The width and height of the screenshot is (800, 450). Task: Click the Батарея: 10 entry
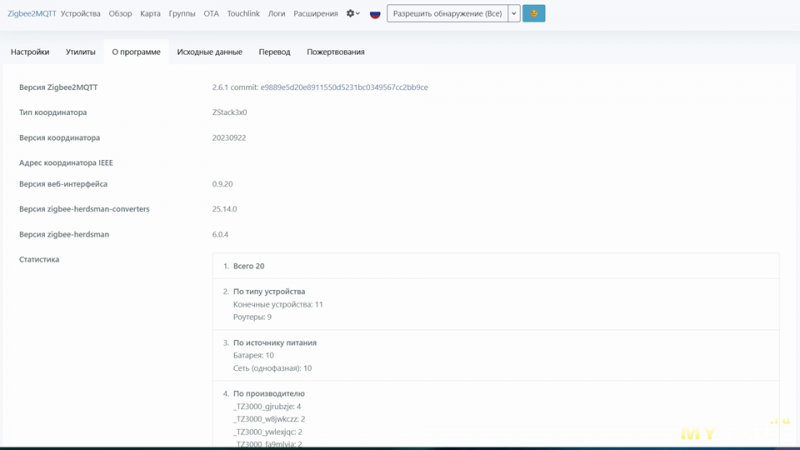(254, 356)
